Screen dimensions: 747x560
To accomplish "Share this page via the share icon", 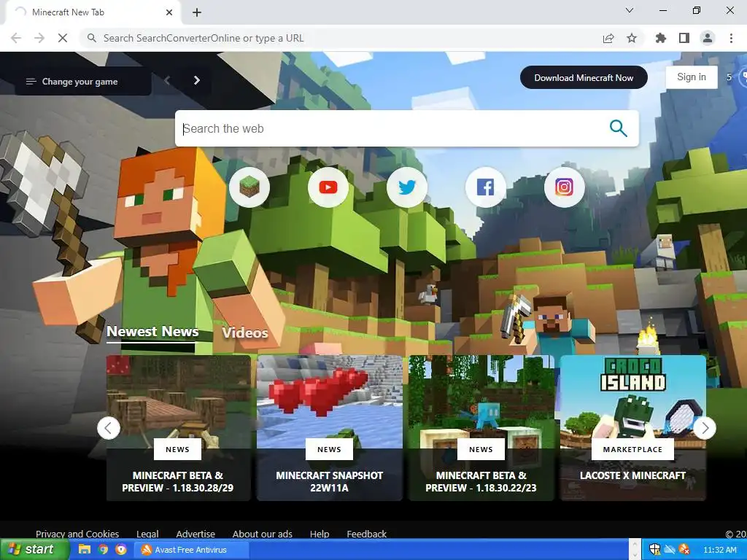I will click(x=608, y=38).
